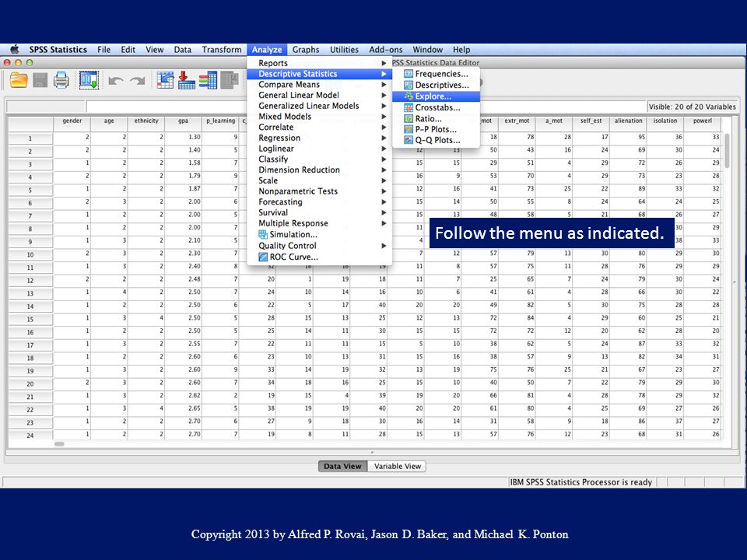Image resolution: width=747 pixels, height=560 pixels.
Task: Click gpa cell showing 2.48
Action: pyautogui.click(x=183, y=279)
